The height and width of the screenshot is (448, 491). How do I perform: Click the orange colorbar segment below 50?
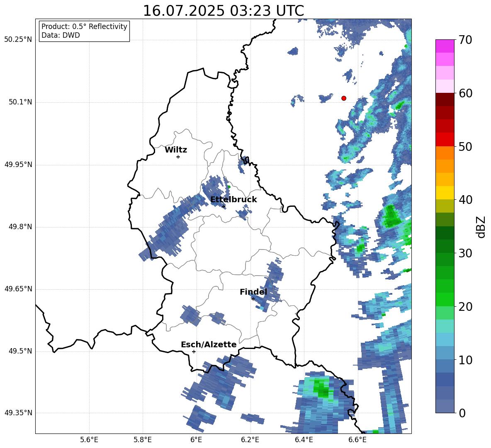coord(445,153)
